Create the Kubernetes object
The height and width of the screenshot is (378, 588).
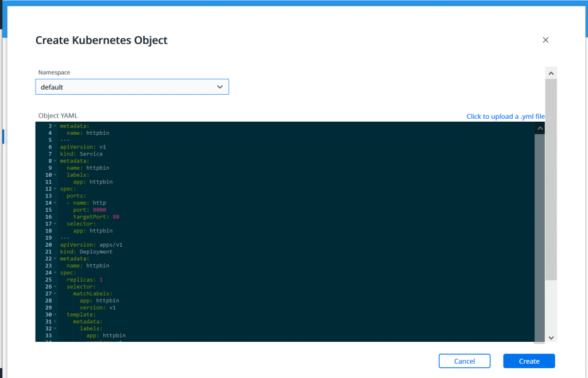click(x=529, y=361)
